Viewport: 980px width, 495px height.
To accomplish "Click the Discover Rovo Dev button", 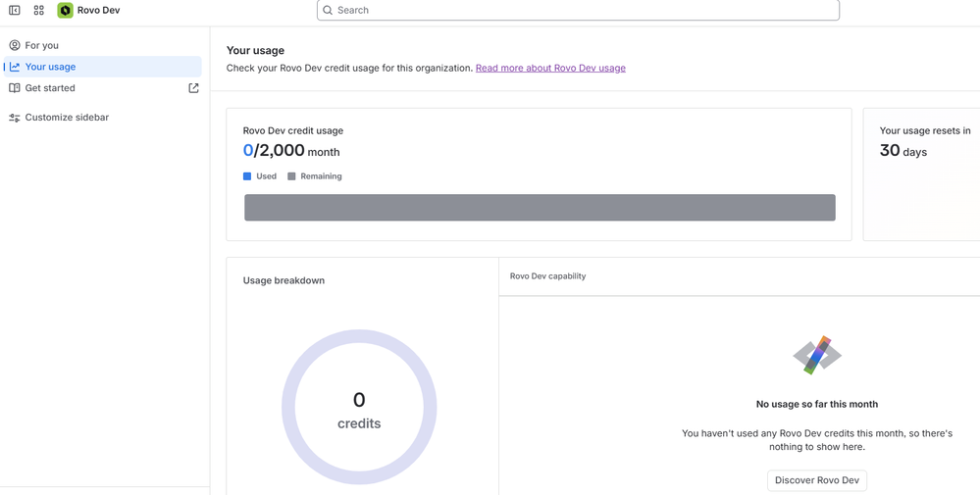I will pyautogui.click(x=817, y=480).
